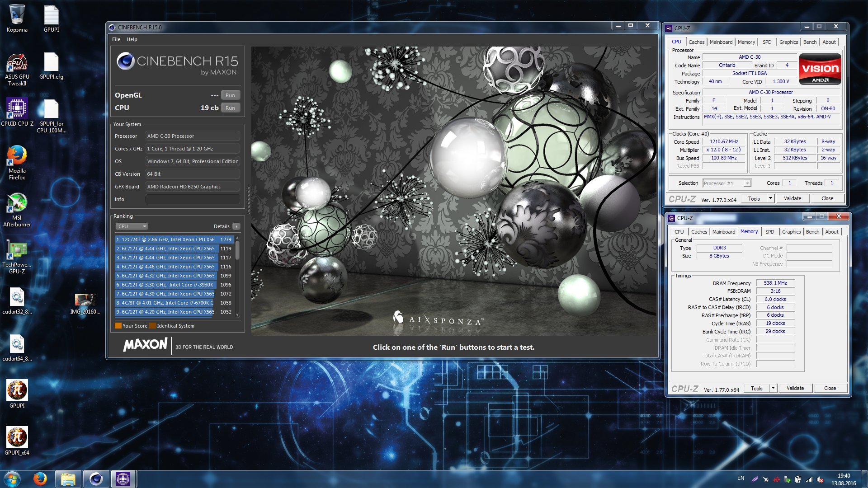Switch to Graphics tab in upper CPU-Z window

click(x=789, y=42)
